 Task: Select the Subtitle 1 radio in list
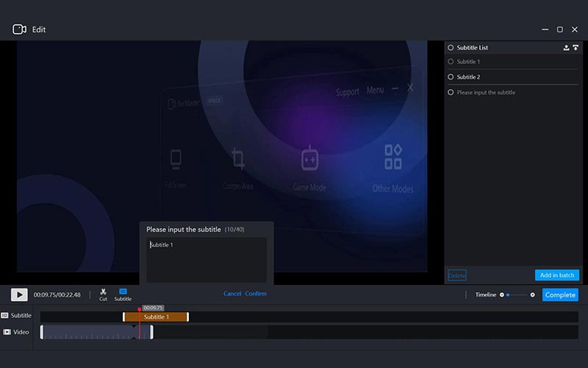pos(451,62)
